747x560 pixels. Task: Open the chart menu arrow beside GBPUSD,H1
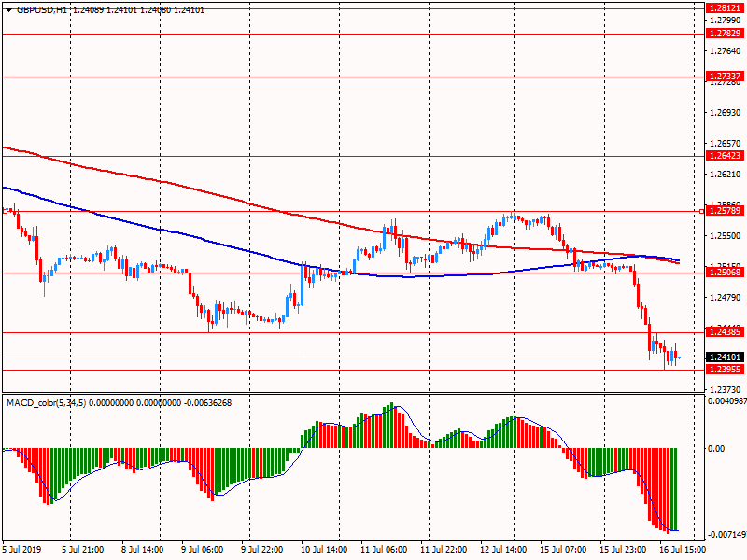[8, 10]
